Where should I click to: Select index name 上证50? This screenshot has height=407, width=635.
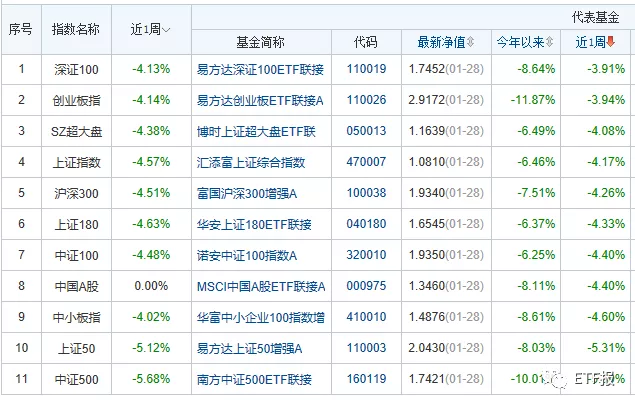(76, 348)
